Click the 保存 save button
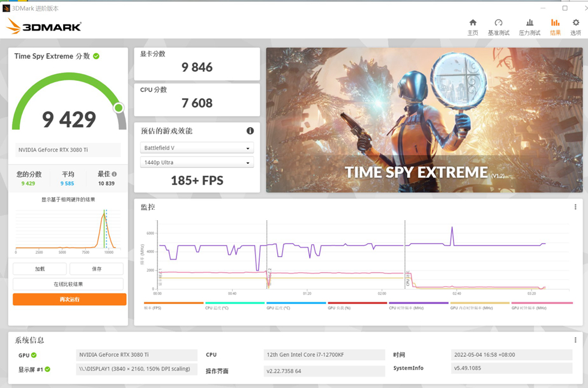Image resolution: width=588 pixels, height=388 pixels. click(97, 269)
